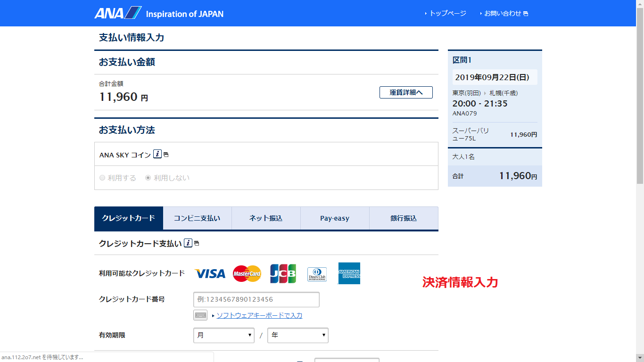
Task: Click Inspiration of JAPAN tagline
Action: pos(185,14)
